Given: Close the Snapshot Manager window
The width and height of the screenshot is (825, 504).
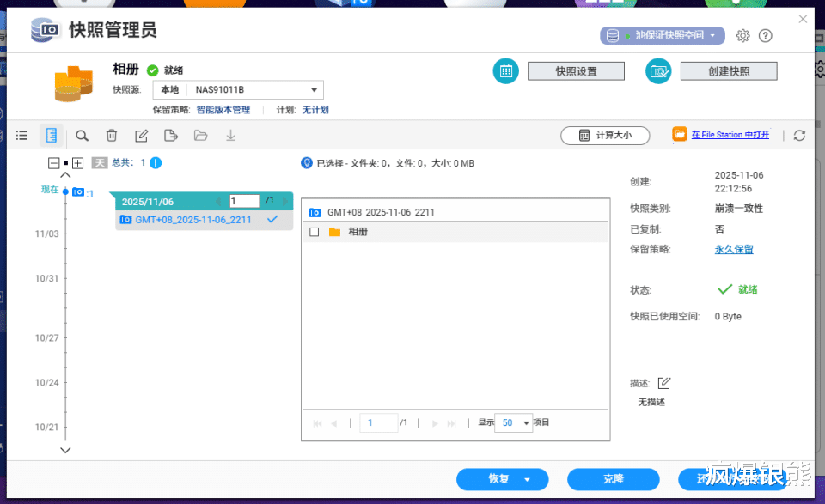Looking at the screenshot, I should tap(803, 19).
